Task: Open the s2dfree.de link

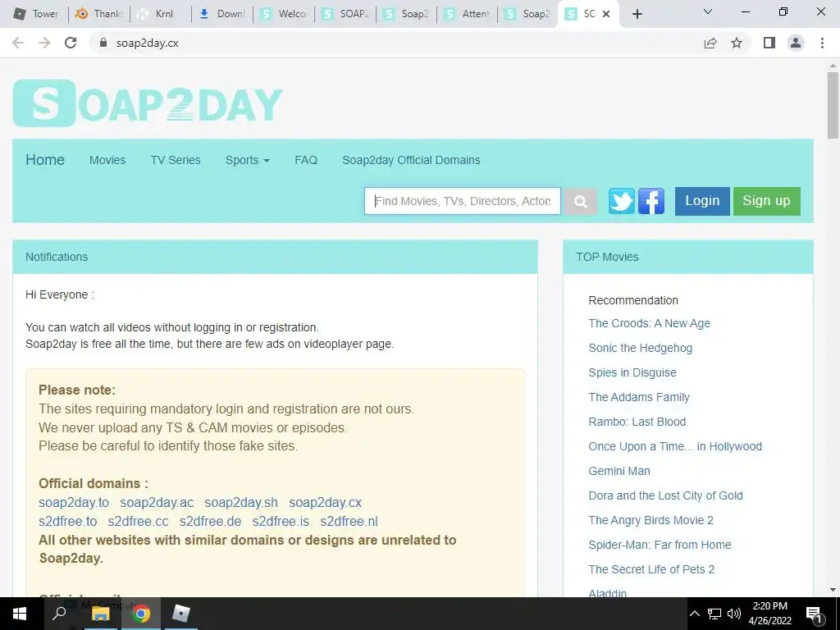Action: [x=210, y=521]
